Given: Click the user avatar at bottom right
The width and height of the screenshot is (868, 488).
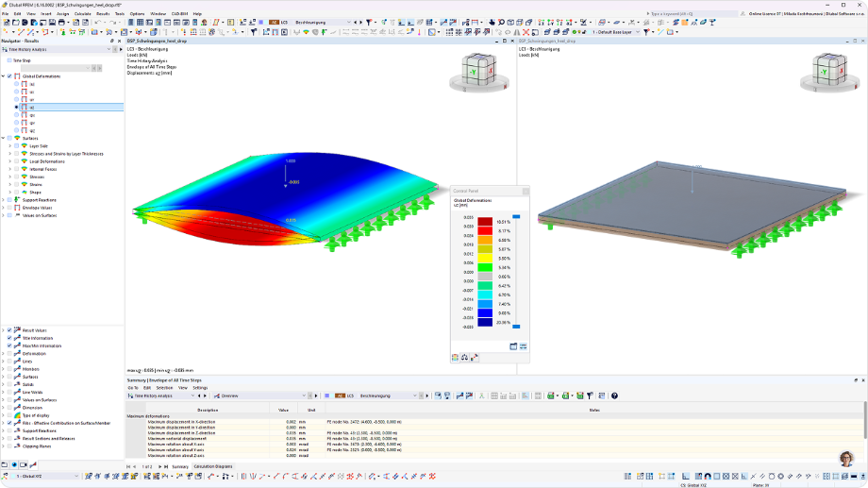Looking at the screenshot, I should pos(846,459).
